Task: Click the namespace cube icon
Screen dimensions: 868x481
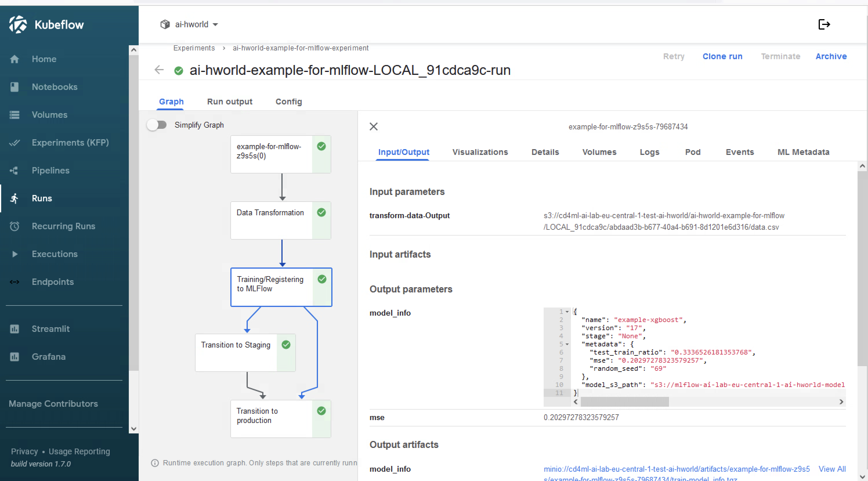Action: tap(165, 24)
